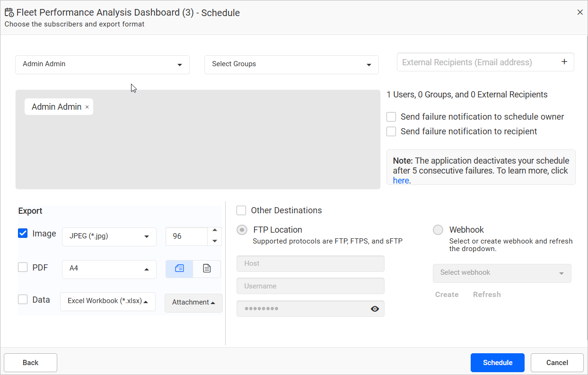Open the JPEG image format dropdown
Image resolution: width=588 pixels, height=375 pixels.
(x=109, y=236)
